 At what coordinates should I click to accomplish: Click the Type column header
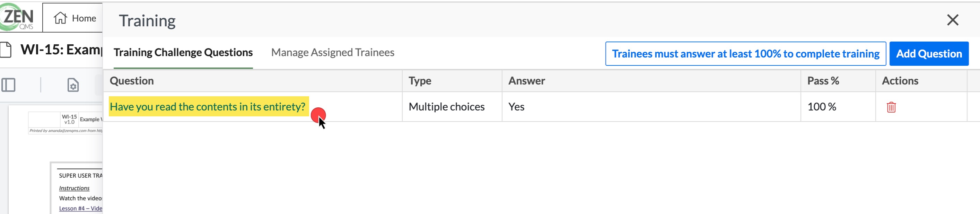[420, 81]
